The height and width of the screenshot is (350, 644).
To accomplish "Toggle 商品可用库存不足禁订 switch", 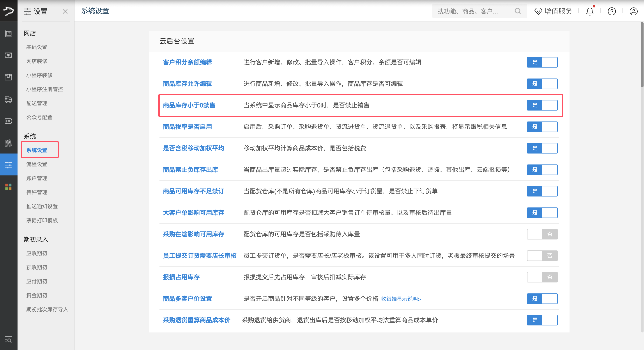I will tap(542, 191).
